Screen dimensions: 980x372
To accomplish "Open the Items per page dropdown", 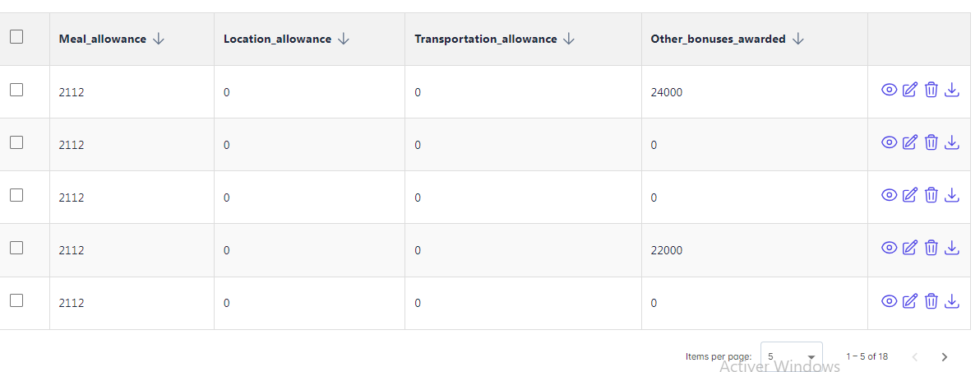I will coord(791,356).
